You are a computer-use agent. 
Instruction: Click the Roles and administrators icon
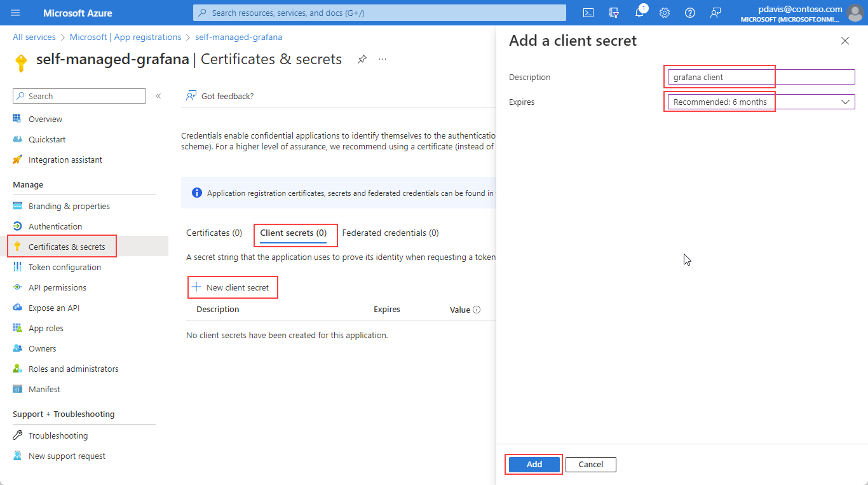click(17, 369)
